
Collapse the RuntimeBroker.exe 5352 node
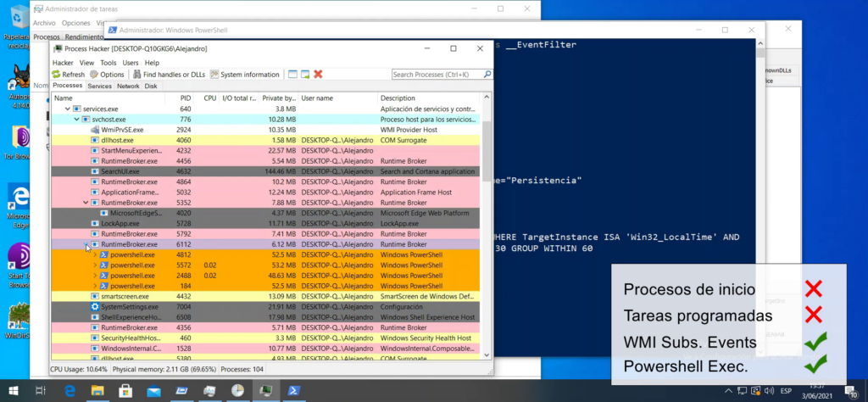coord(86,203)
